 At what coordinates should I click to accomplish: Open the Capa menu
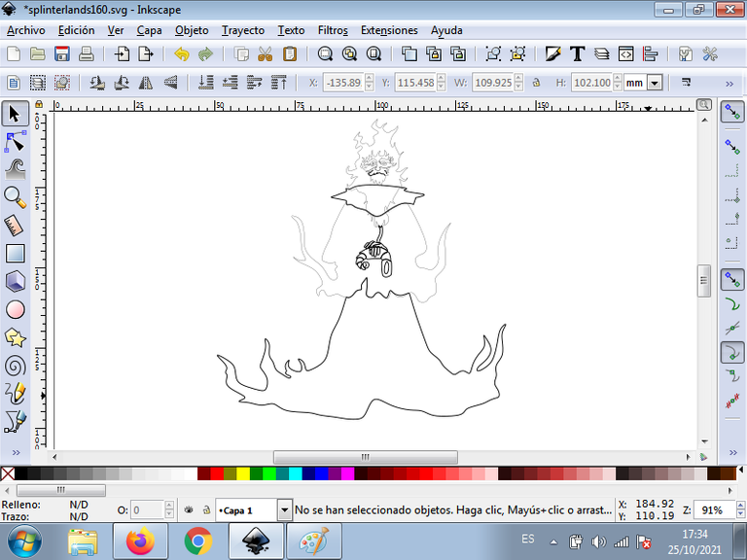point(149,30)
